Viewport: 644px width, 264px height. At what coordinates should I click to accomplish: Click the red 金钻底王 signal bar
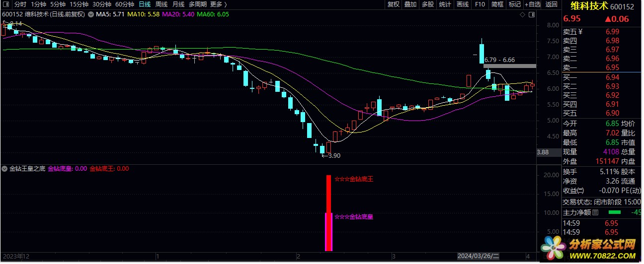(328, 194)
